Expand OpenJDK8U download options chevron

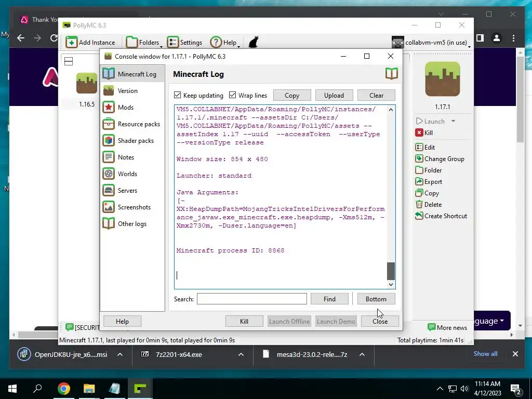(120, 354)
